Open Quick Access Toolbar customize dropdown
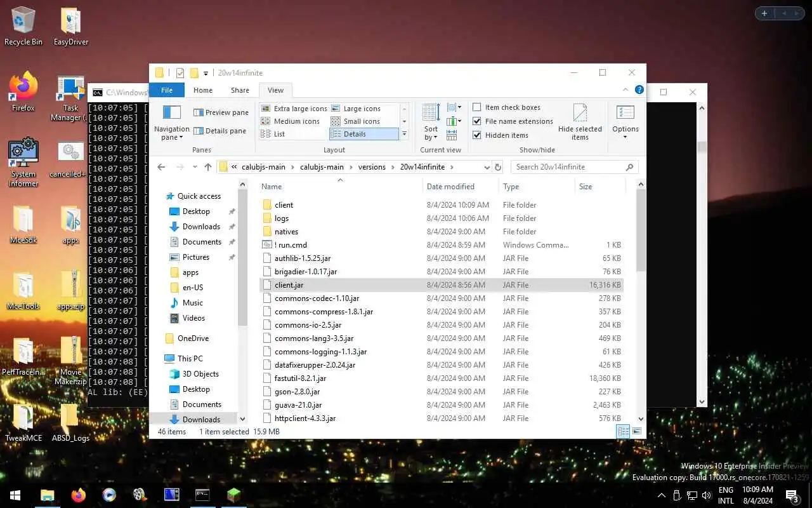Screen dimensions: 812x508 click(x=206, y=73)
